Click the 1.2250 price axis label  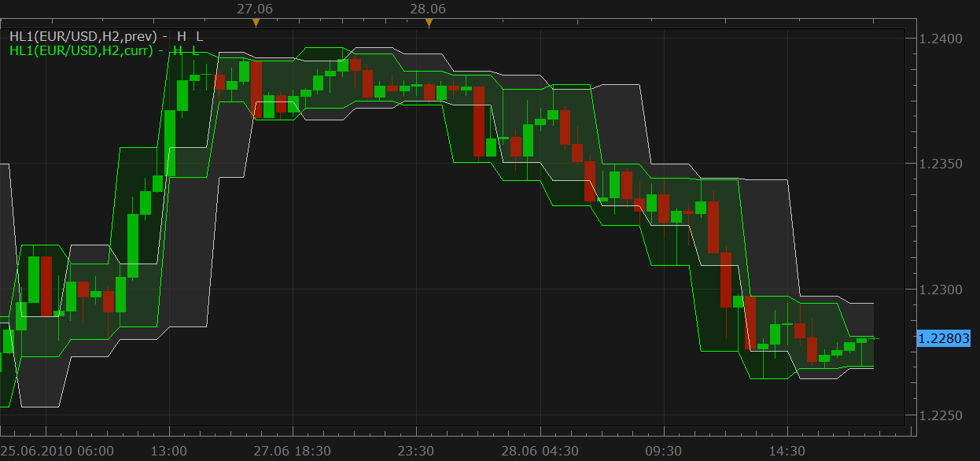coord(941,415)
